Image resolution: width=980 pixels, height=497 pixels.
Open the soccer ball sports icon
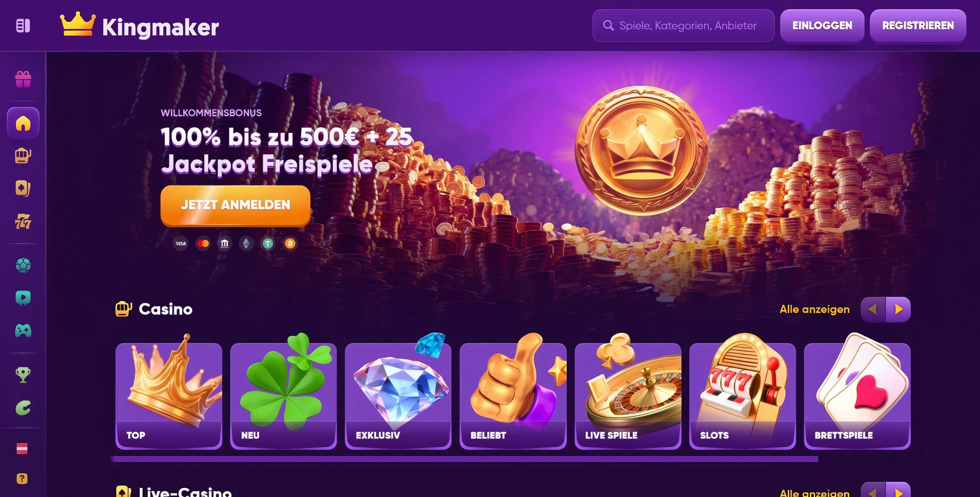(23, 265)
